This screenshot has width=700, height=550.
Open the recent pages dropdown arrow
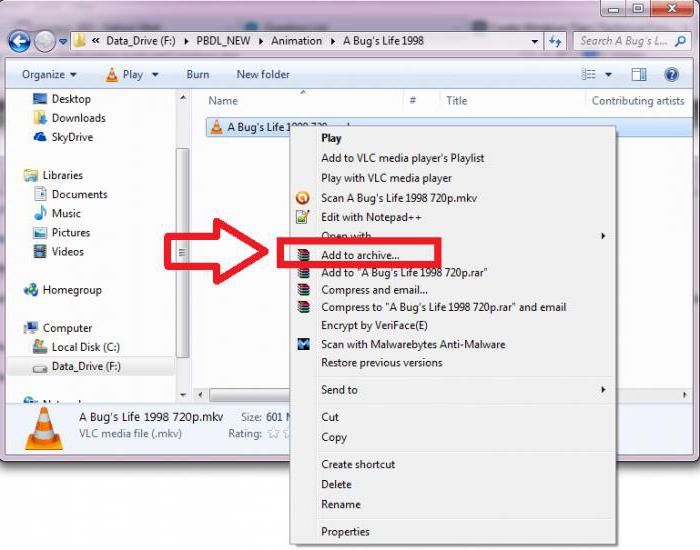[63, 42]
